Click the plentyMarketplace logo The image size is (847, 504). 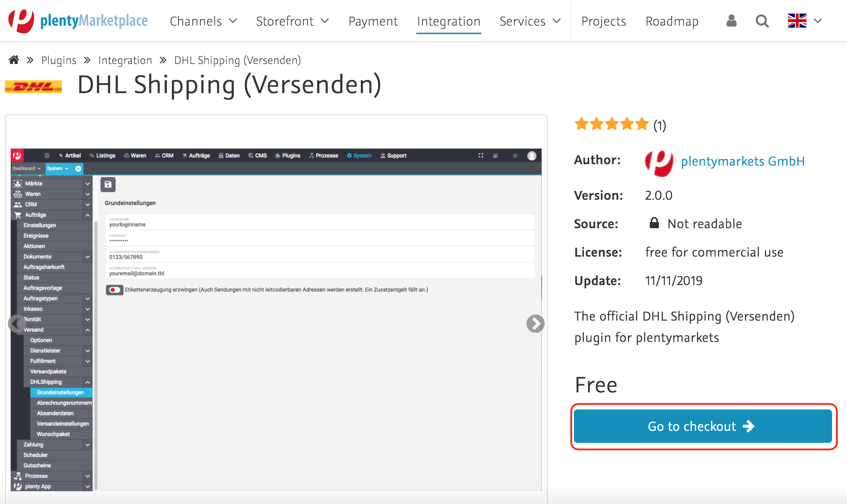78,21
